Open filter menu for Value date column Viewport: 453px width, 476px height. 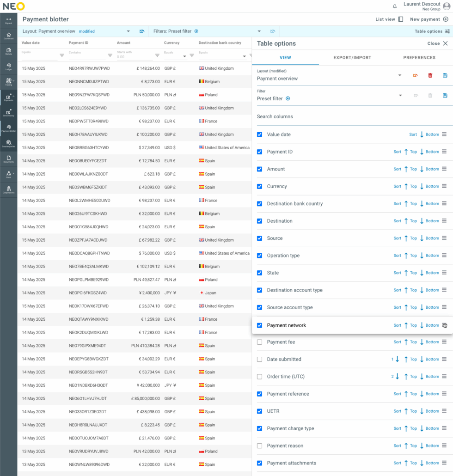(x=62, y=55)
